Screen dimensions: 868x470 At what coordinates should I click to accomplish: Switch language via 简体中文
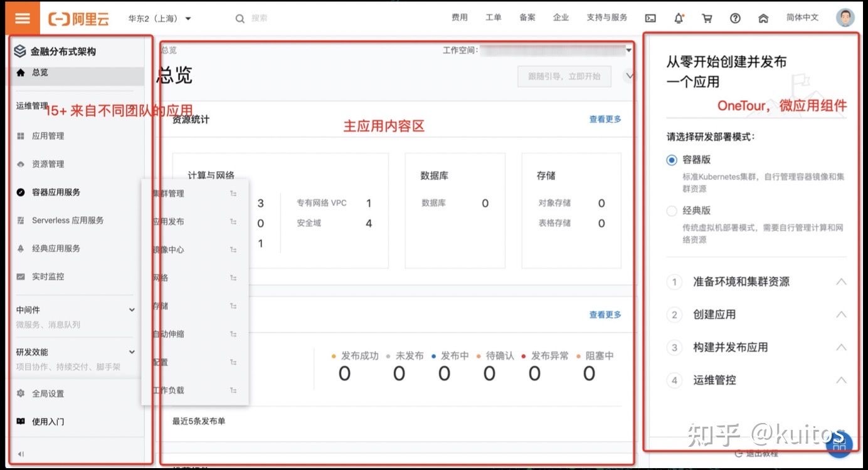tap(803, 18)
